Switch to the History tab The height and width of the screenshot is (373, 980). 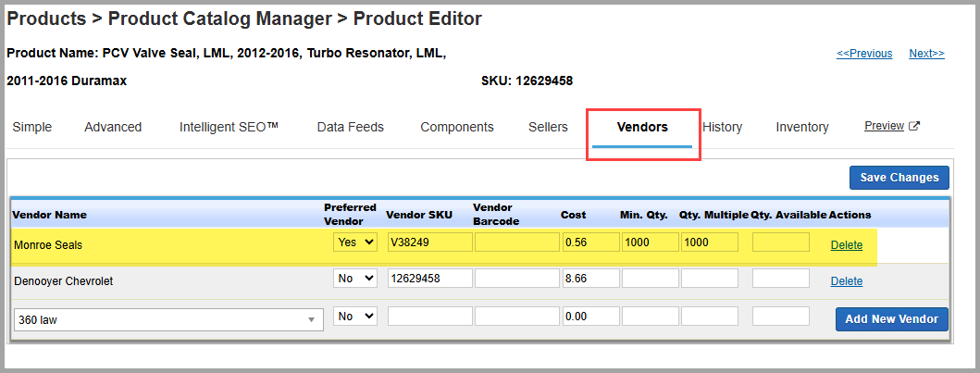coord(722,128)
